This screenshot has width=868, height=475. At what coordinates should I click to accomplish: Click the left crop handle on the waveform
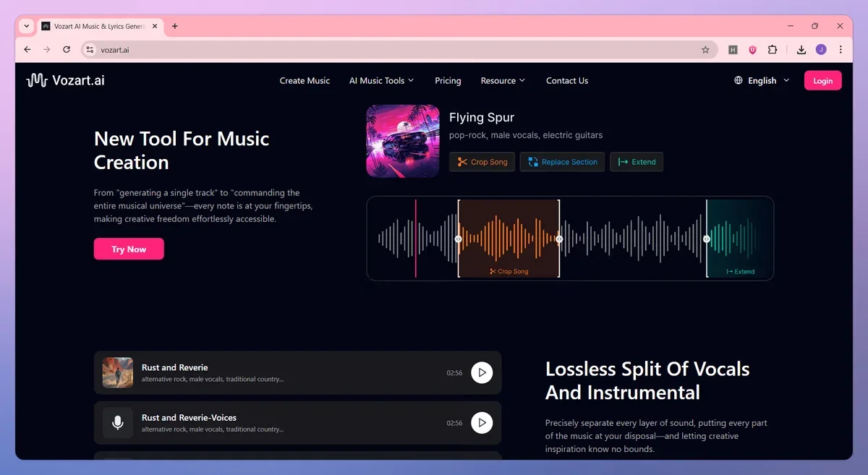[458, 239]
